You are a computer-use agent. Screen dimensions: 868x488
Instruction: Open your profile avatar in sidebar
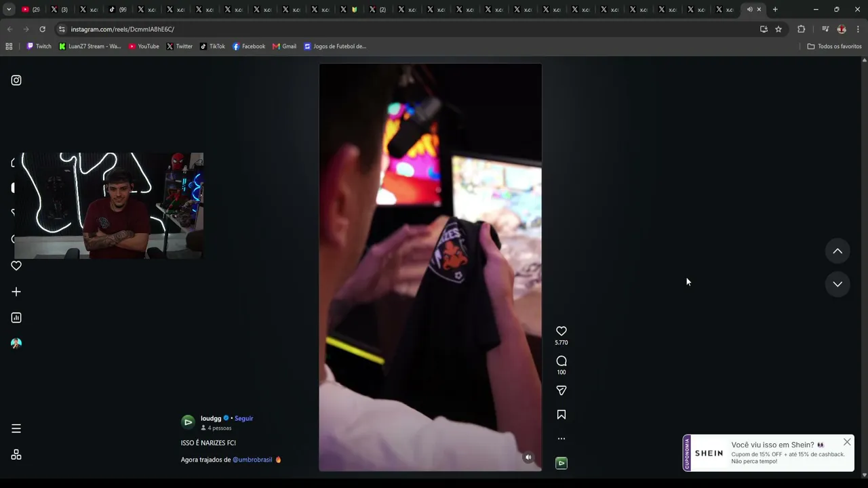(x=16, y=343)
